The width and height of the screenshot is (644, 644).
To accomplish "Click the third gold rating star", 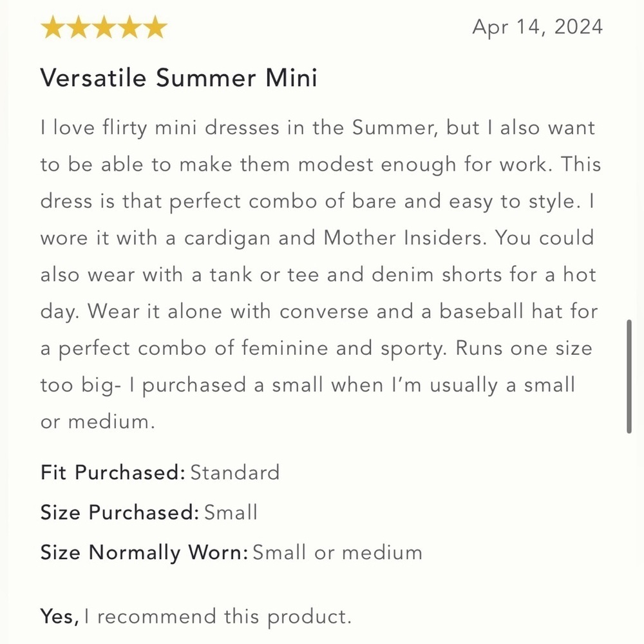I will [104, 28].
